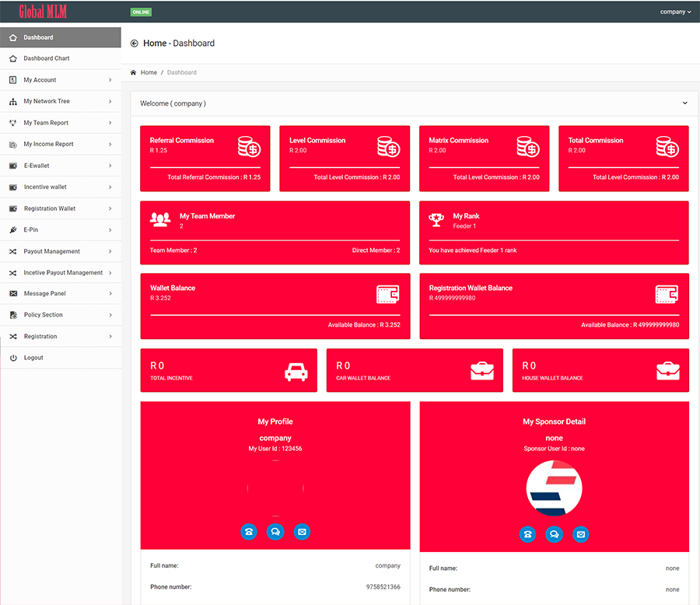Image resolution: width=700 pixels, height=605 pixels.
Task: Collapse the Welcome panel
Action: click(x=685, y=103)
